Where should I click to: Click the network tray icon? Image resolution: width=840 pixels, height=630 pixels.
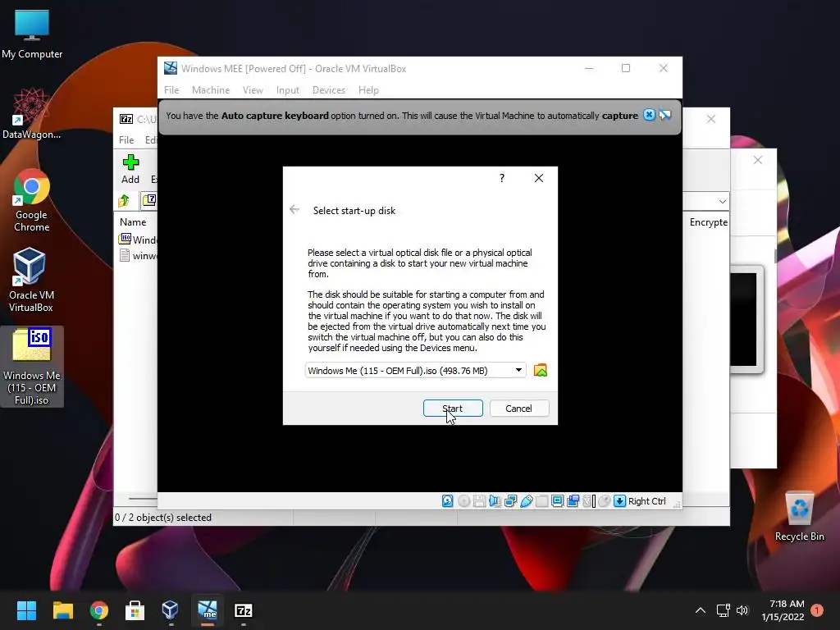coord(724,610)
